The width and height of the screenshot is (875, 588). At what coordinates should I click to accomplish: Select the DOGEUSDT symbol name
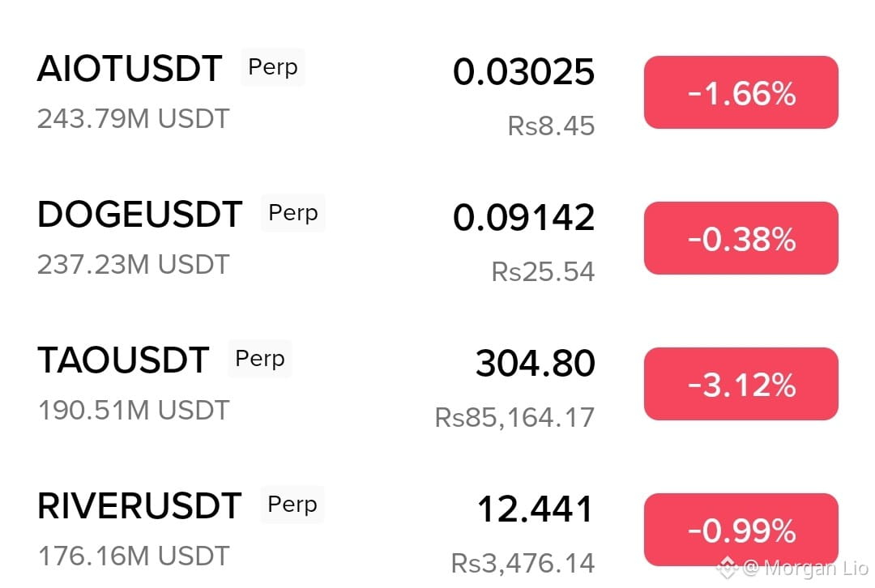(x=139, y=215)
